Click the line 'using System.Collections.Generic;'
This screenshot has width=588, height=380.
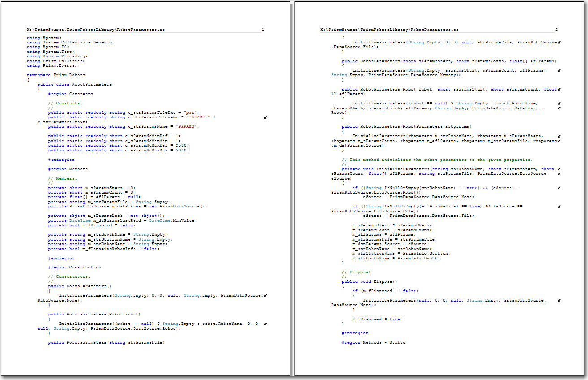pos(70,42)
